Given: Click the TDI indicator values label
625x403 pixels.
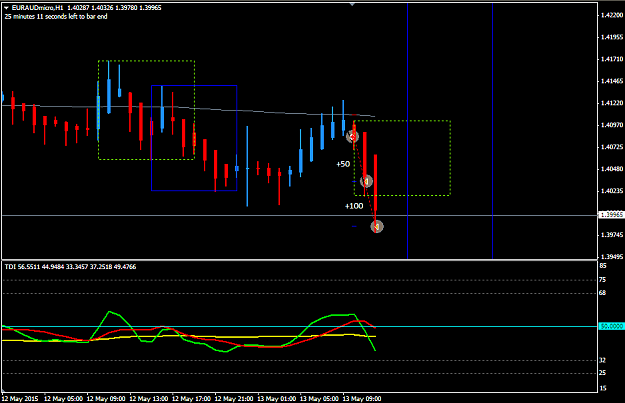Looking at the screenshot, I should pyautogui.click(x=70, y=267).
